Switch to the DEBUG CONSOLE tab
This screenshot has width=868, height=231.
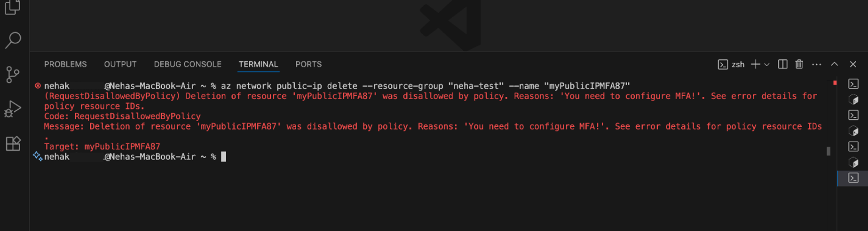point(188,64)
